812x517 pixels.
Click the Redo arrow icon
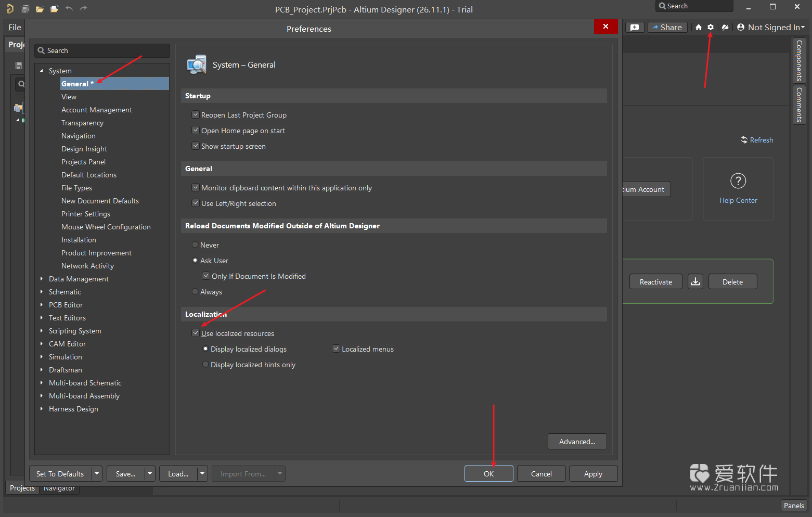pyautogui.click(x=83, y=8)
